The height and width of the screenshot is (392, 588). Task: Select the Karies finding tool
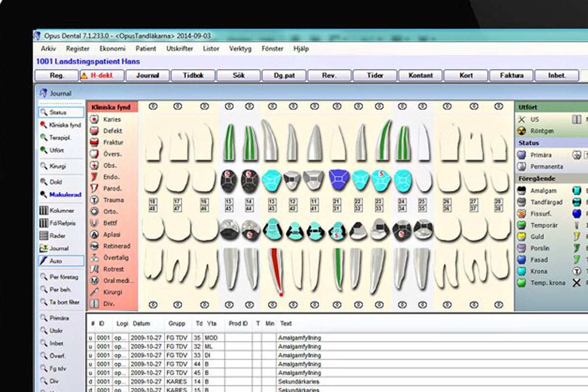click(x=109, y=119)
